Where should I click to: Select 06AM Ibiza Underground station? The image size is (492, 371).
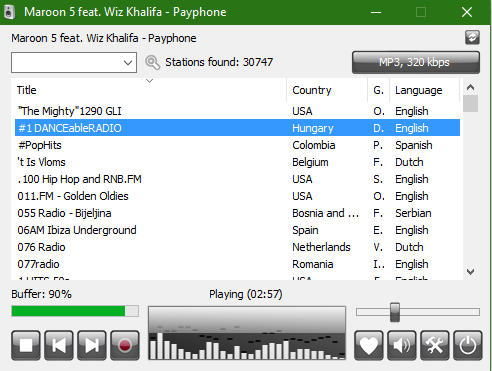[237, 230]
